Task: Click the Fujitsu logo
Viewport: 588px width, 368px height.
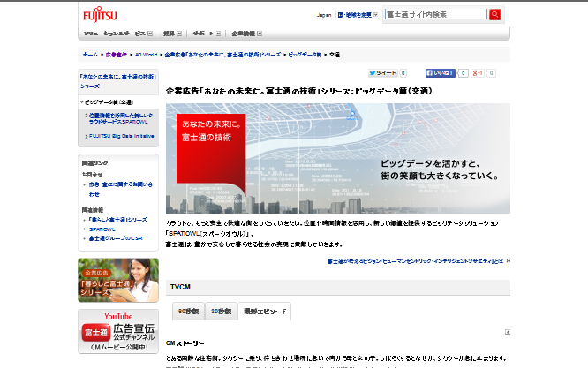Action: [100, 15]
